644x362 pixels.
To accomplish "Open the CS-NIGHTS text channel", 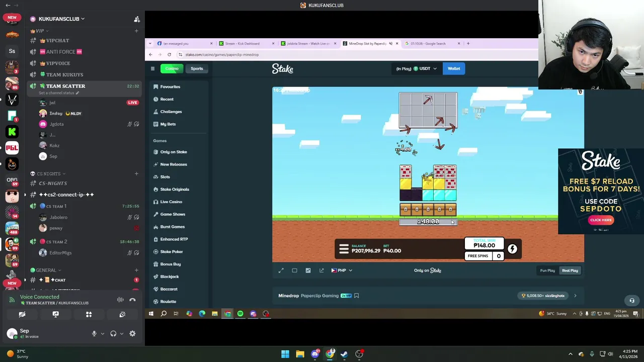I will [84, 183].
